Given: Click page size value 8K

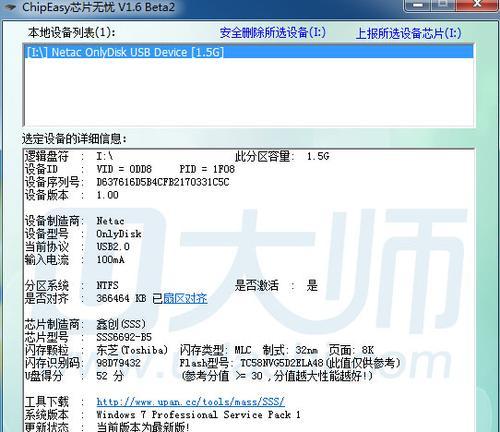Looking at the screenshot, I should pos(368,350).
